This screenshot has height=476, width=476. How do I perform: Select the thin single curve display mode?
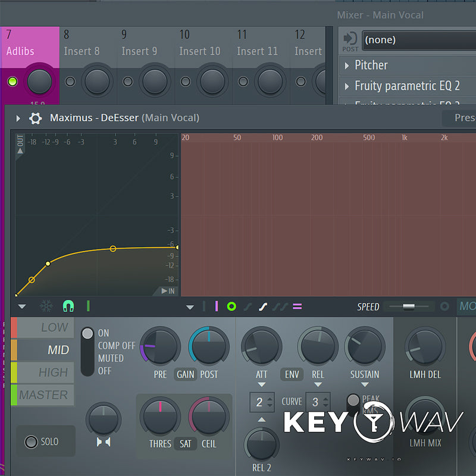[248, 307]
